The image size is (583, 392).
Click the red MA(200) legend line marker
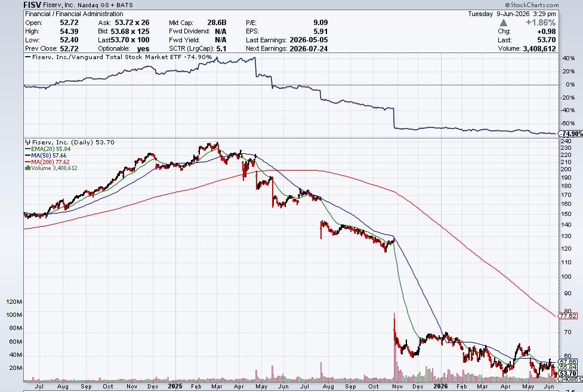coord(28,162)
